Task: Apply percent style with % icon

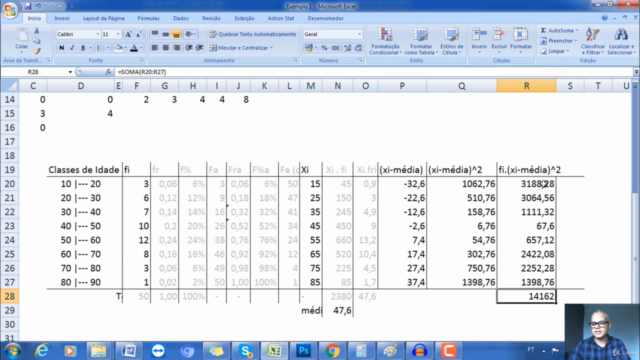Action: point(324,48)
